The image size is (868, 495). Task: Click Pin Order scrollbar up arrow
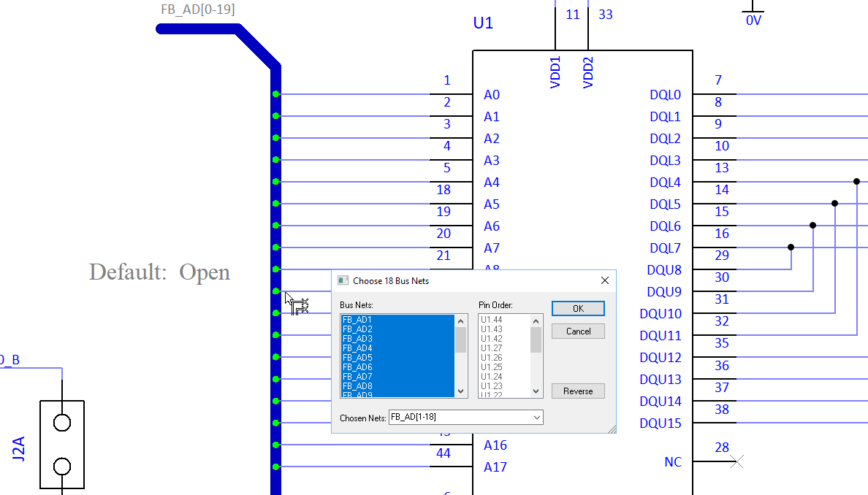tap(536, 321)
